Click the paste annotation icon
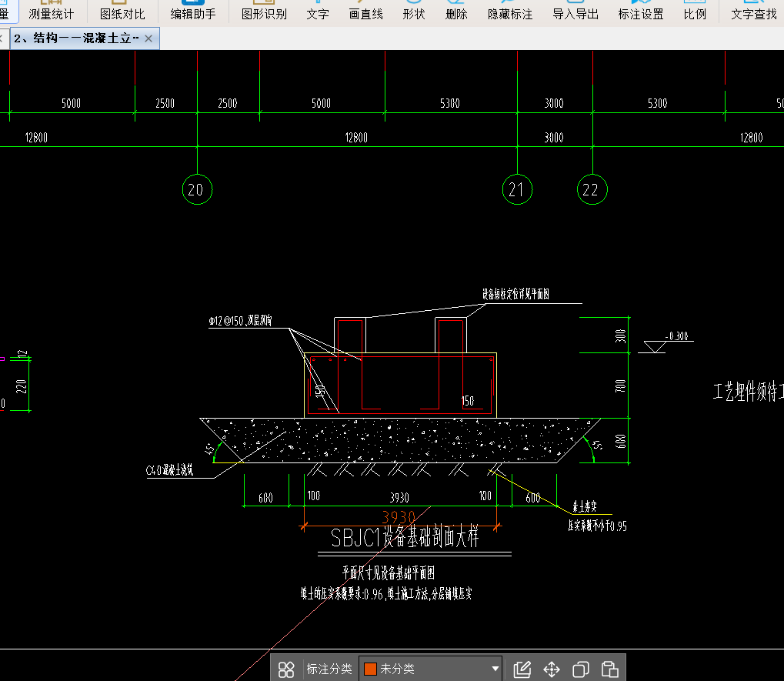The width and height of the screenshot is (784, 681). coord(610,669)
